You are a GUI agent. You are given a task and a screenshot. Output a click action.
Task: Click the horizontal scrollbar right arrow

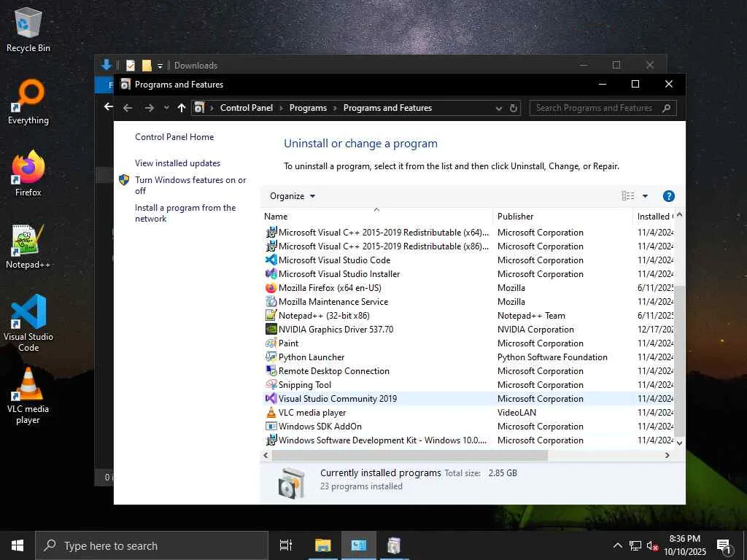click(667, 456)
